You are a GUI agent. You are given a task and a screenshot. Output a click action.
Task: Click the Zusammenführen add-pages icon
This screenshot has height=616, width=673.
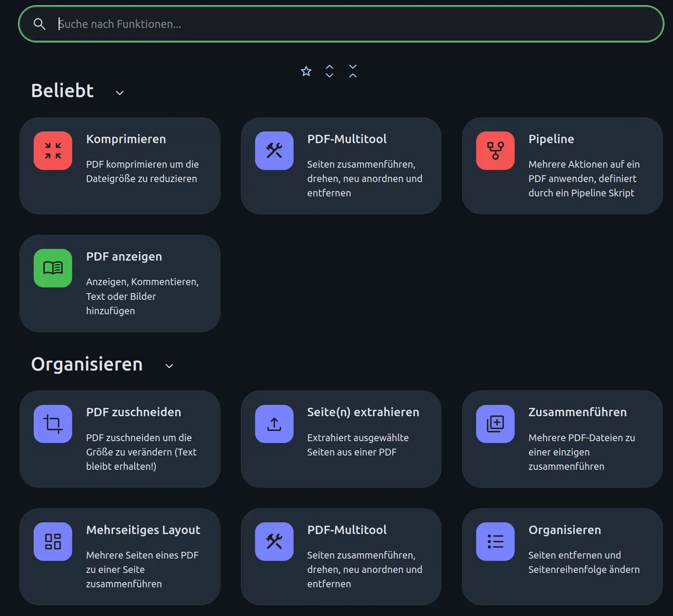(495, 424)
